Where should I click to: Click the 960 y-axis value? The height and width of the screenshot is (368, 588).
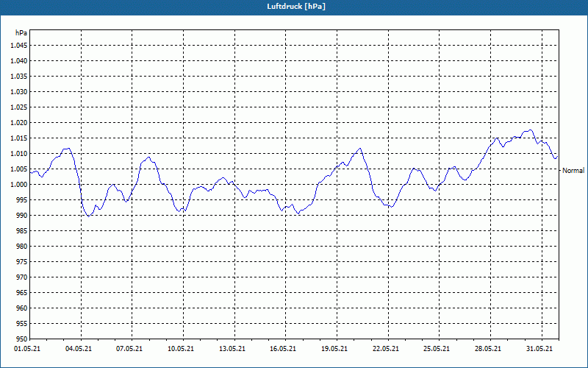click(22, 308)
